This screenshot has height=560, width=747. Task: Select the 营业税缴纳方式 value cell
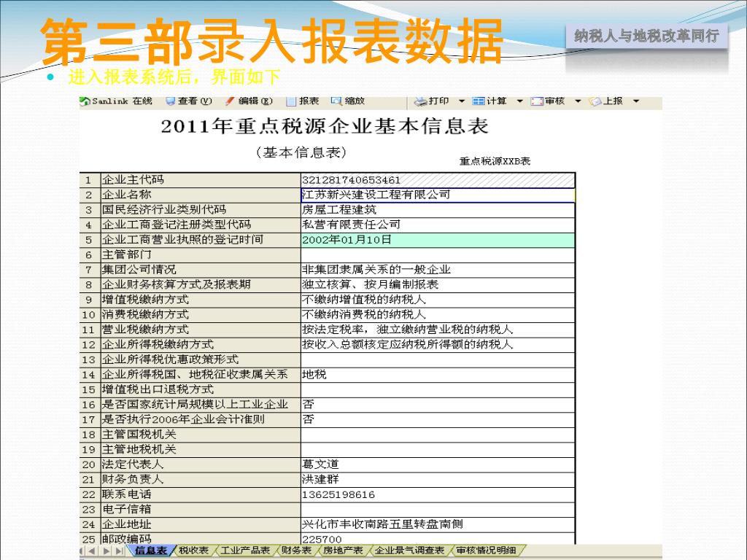[x=438, y=330]
